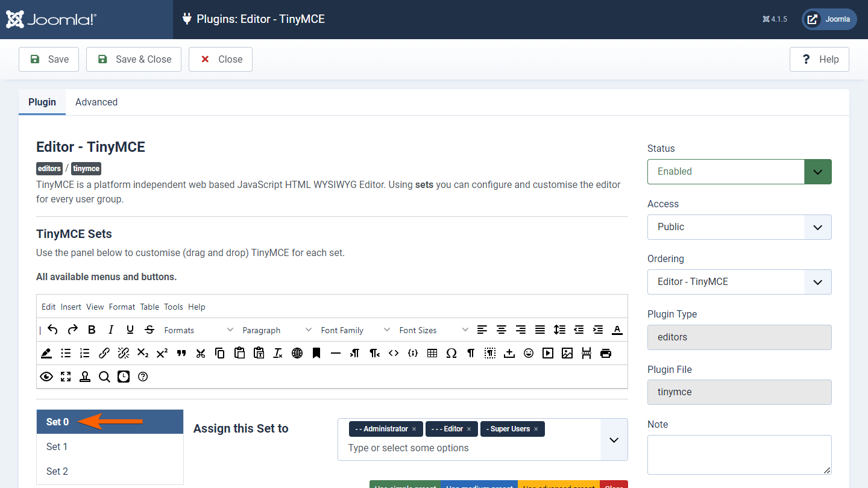
Task: Toggle the Bold button
Action: tap(92, 330)
